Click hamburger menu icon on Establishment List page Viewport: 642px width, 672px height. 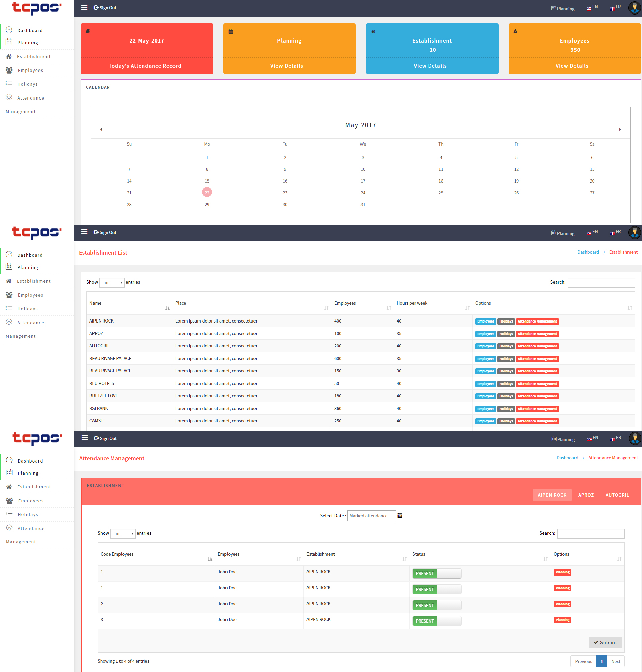pyautogui.click(x=84, y=232)
